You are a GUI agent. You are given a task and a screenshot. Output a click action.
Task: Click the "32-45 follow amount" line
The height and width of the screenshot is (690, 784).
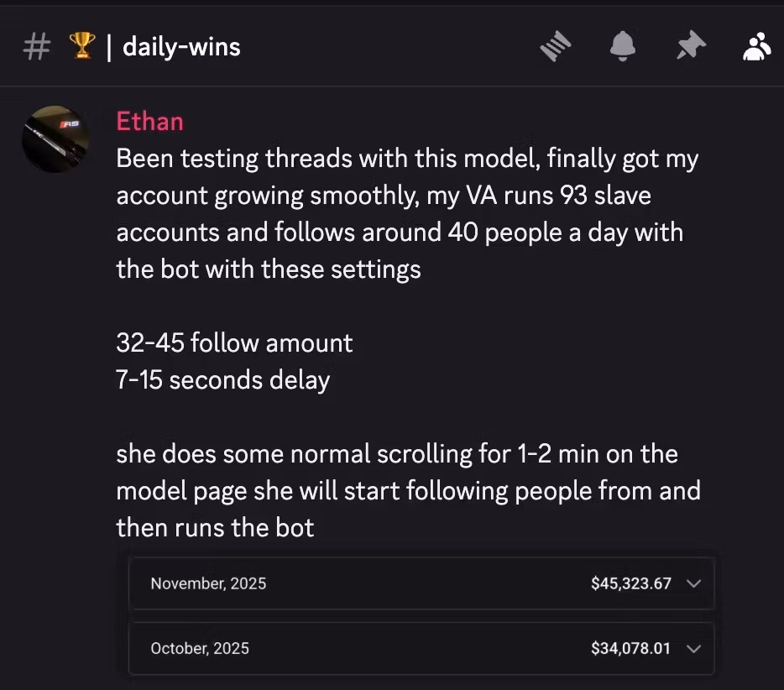234,342
